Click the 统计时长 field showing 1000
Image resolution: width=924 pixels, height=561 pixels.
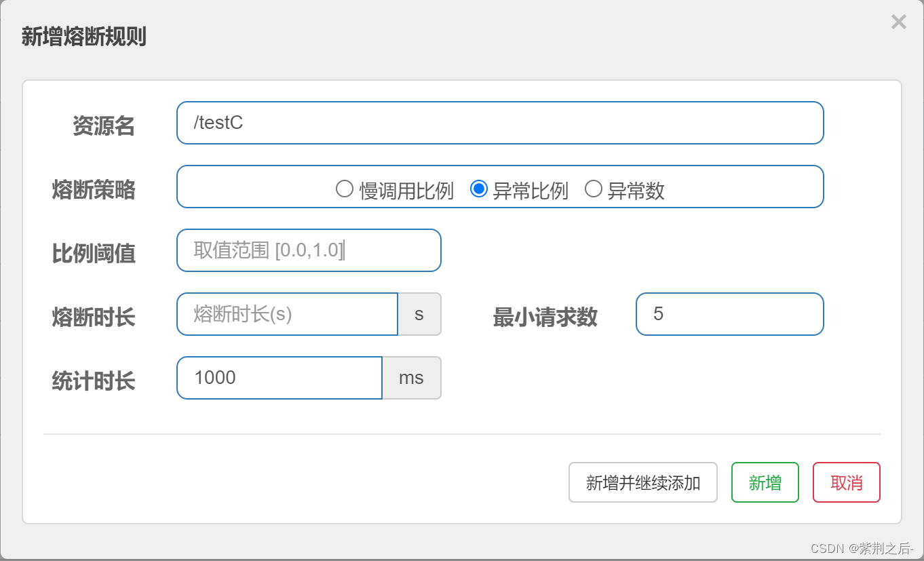(x=279, y=378)
